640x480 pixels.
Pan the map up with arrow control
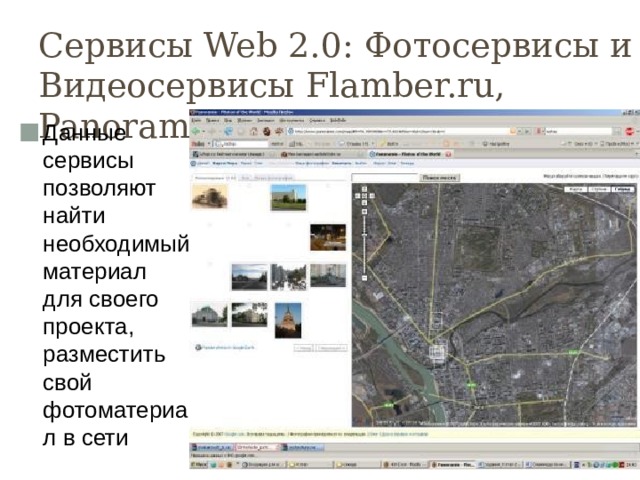point(364,189)
